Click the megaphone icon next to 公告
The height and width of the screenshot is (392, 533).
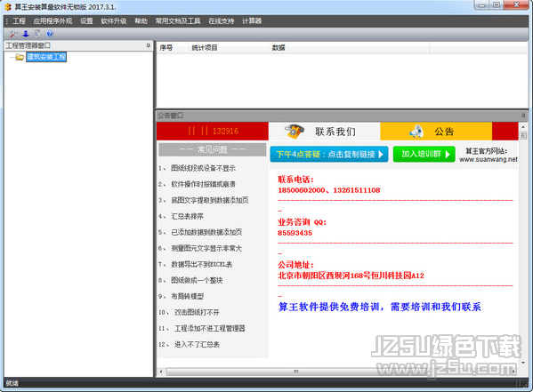point(416,132)
